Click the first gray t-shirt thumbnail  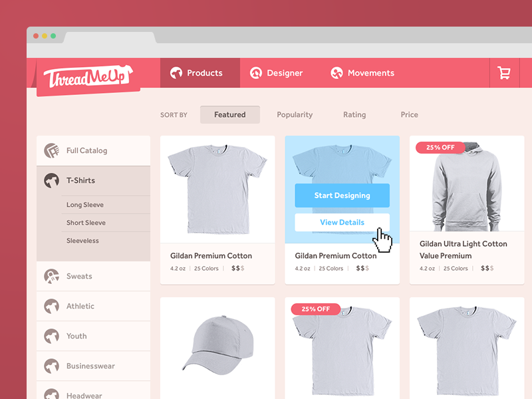tap(217, 190)
